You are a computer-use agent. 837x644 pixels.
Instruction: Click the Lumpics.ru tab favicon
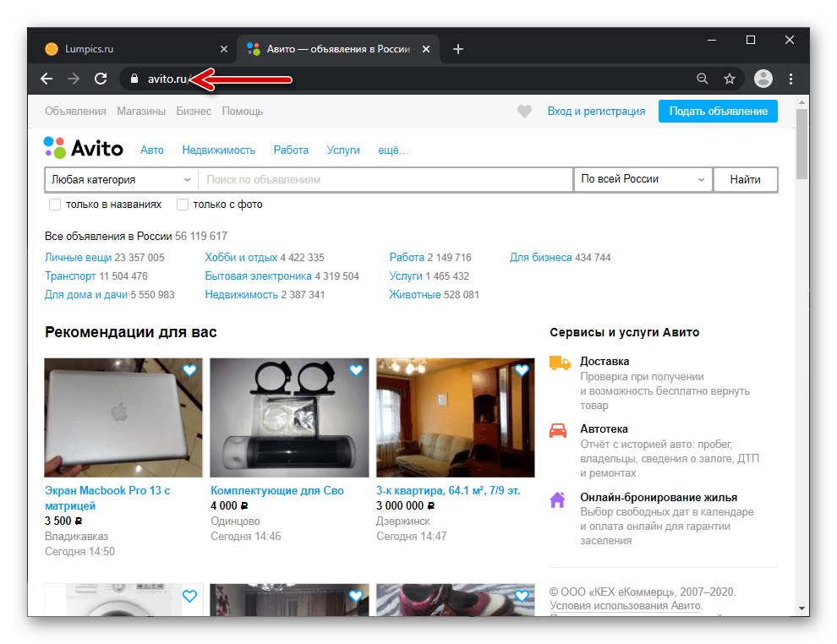[x=52, y=49]
